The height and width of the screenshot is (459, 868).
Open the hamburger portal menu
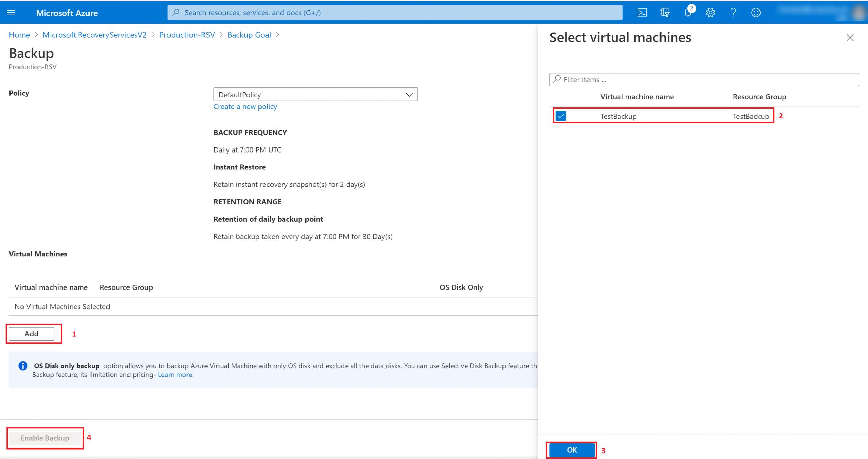(x=11, y=13)
